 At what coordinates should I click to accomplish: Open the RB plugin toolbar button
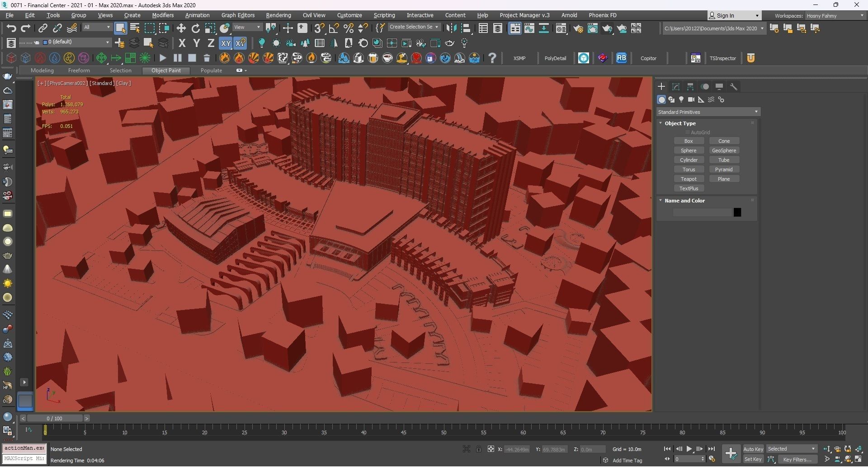pyautogui.click(x=621, y=58)
